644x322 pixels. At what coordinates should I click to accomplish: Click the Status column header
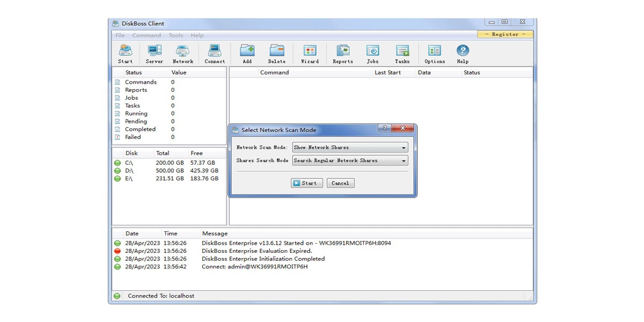click(134, 72)
